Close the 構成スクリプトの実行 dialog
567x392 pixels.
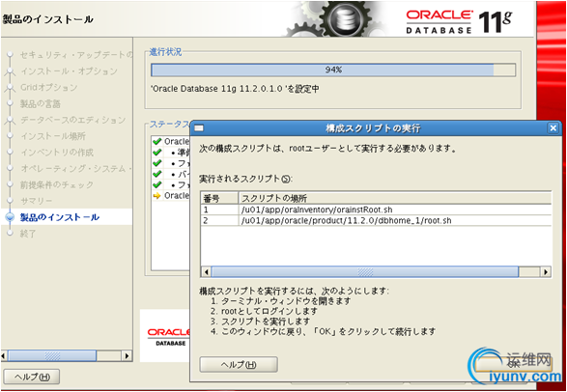(x=553, y=127)
